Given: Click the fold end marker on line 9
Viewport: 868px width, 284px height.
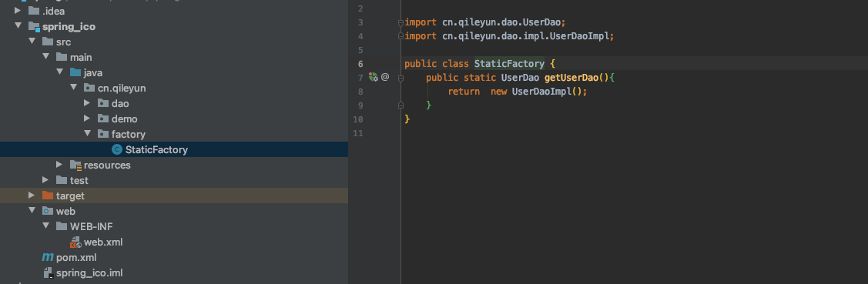Looking at the screenshot, I should [x=400, y=105].
